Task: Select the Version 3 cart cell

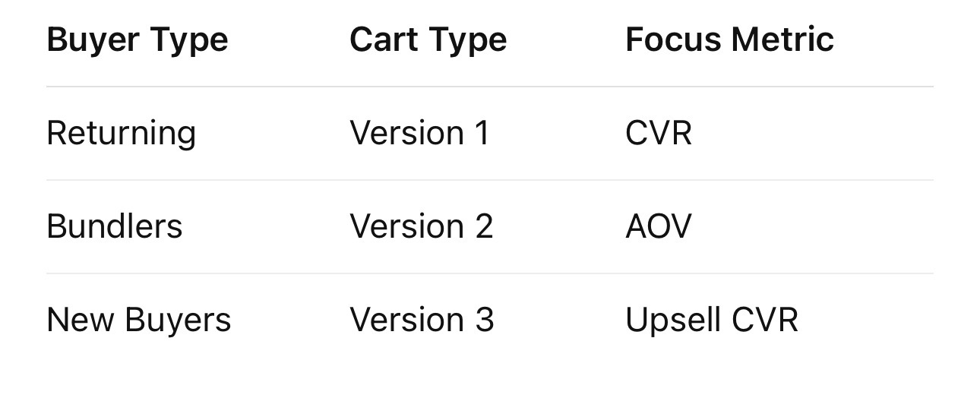Action: click(422, 320)
